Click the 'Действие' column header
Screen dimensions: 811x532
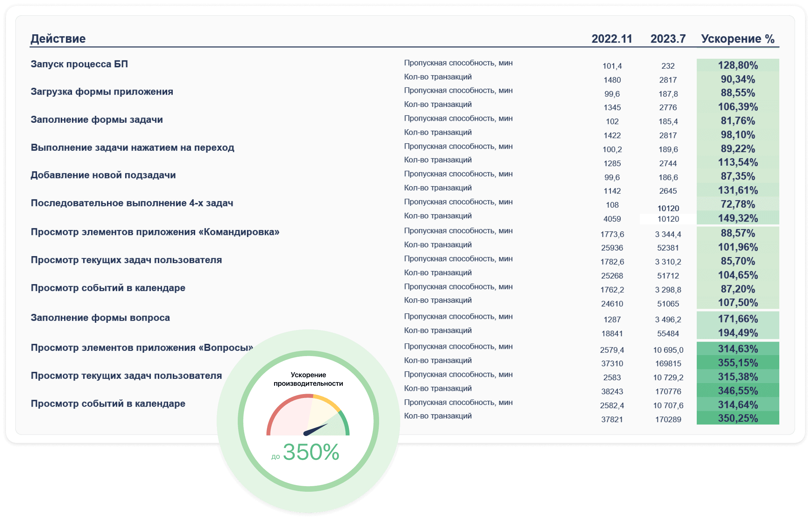[58, 39]
